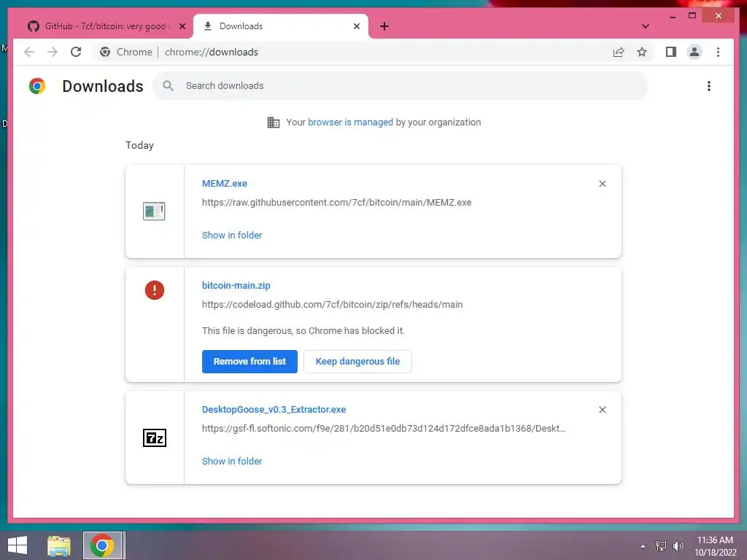
Task: Click the gsf-fl.softonic.com URL
Action: pyautogui.click(x=384, y=429)
